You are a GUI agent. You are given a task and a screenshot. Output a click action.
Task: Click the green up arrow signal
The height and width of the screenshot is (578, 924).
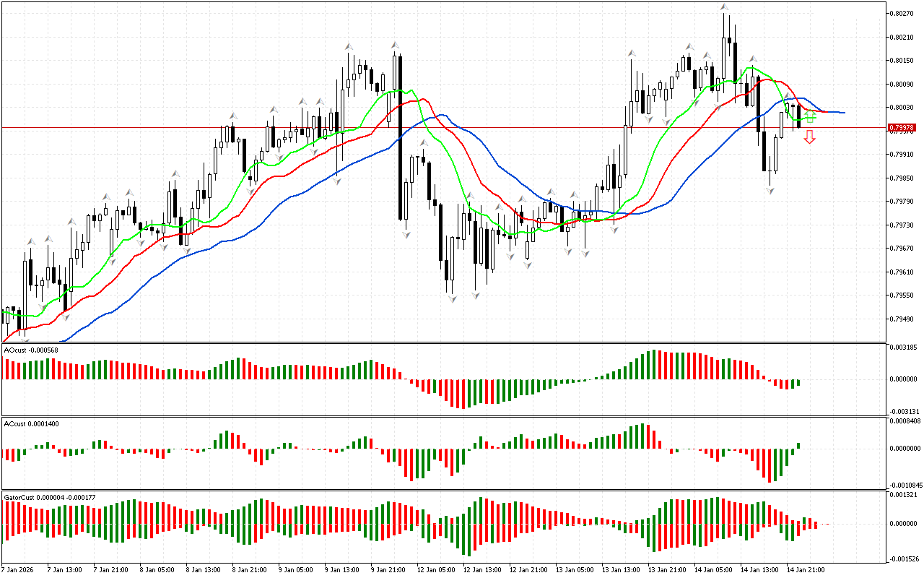810,115
